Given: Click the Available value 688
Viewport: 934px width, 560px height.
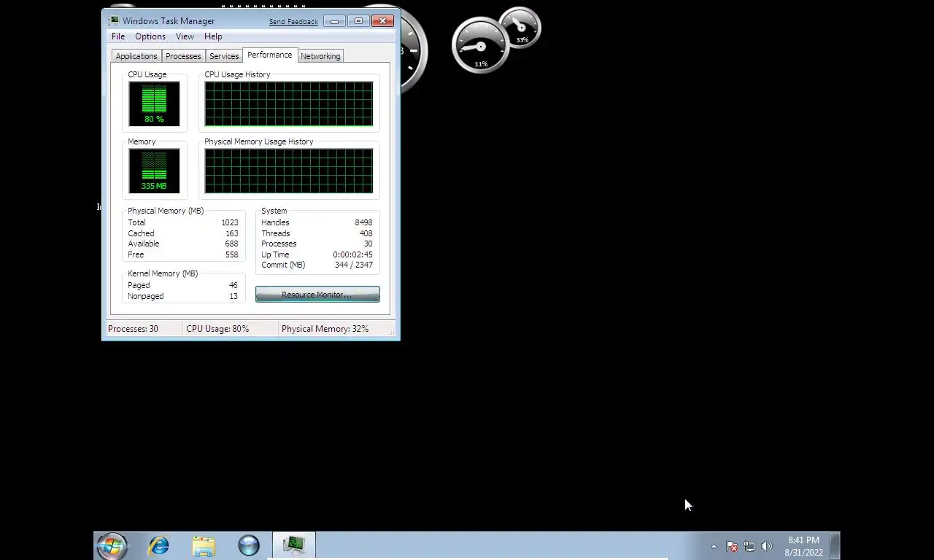Looking at the screenshot, I should pos(231,244).
